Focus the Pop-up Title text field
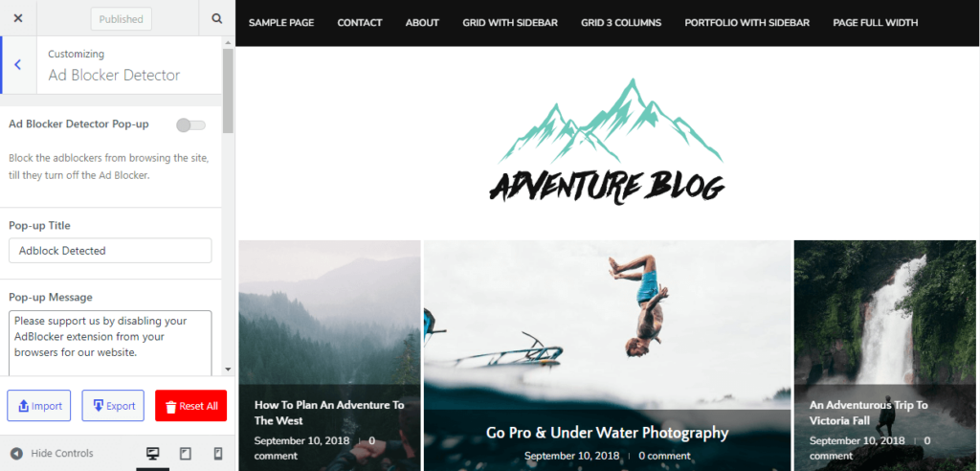980x471 pixels. (x=110, y=250)
